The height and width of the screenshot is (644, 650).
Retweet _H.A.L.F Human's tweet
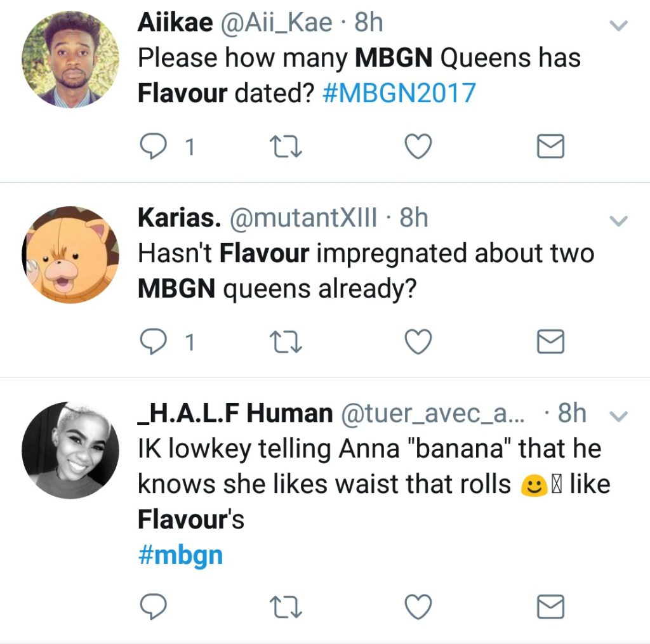pos(286,607)
